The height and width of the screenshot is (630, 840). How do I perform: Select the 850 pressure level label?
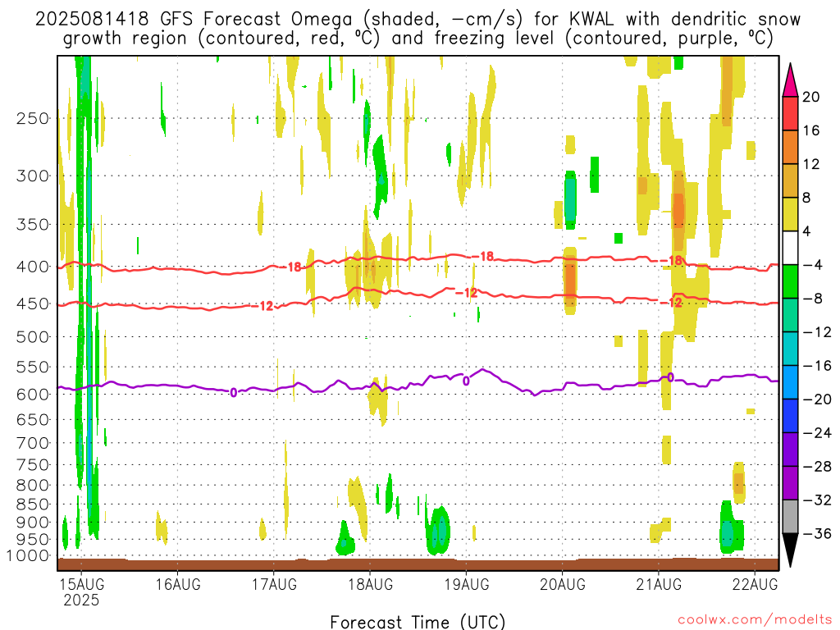[x=33, y=504]
